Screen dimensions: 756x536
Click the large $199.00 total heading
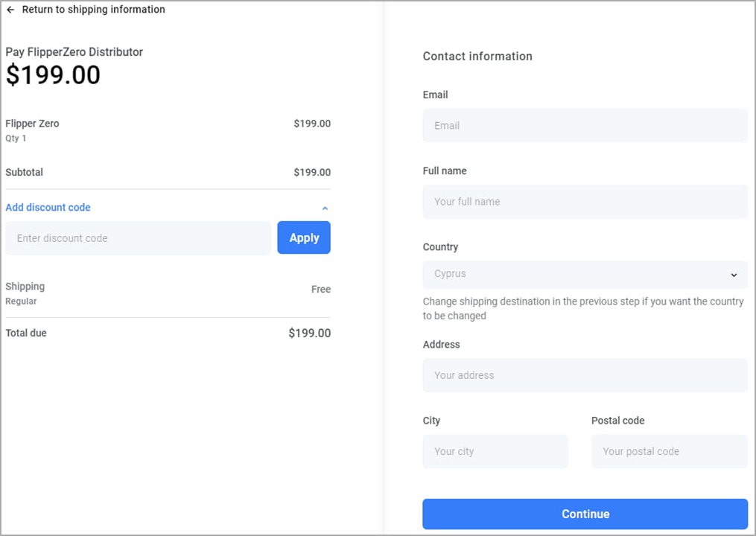53,75
